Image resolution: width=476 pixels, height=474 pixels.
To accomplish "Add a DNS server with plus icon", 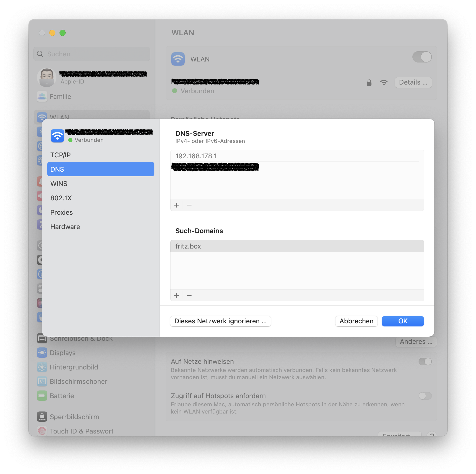I will (x=176, y=205).
